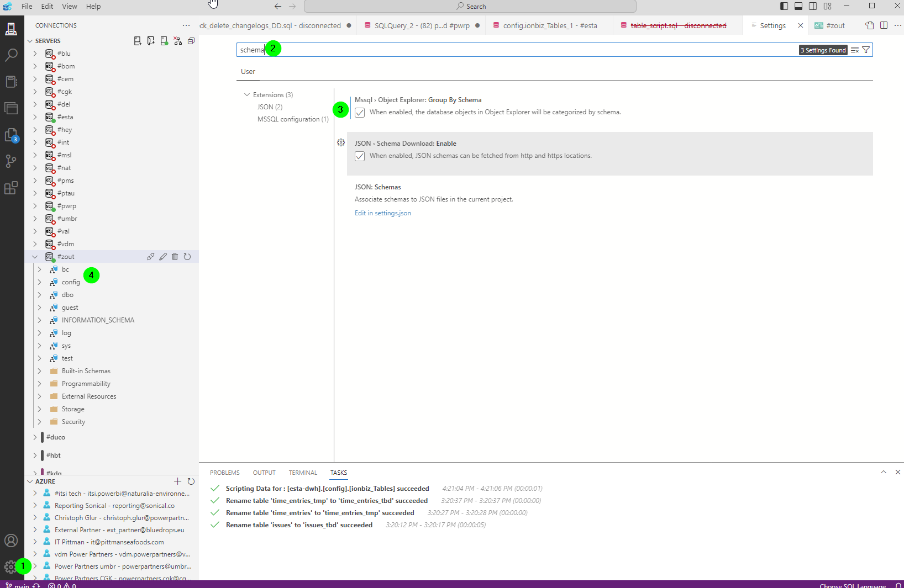Open the Customize Layout icon
Screen dimensions: 904x588
[x=827, y=6]
